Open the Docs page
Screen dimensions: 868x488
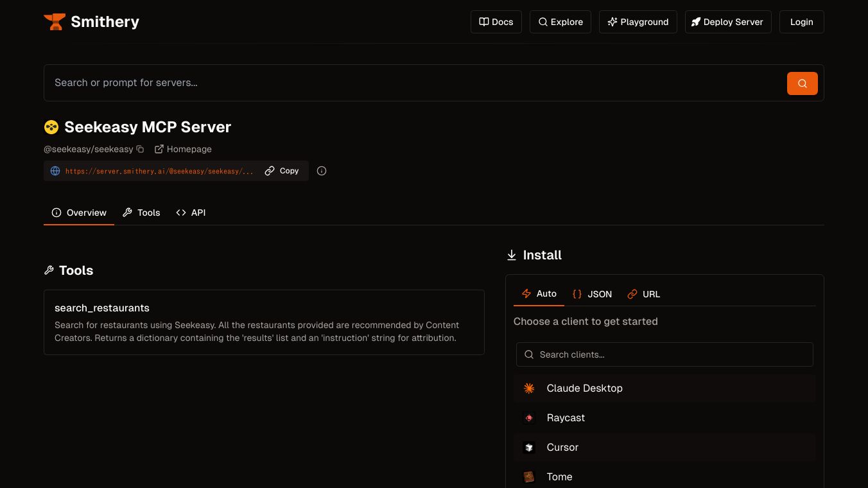point(496,22)
